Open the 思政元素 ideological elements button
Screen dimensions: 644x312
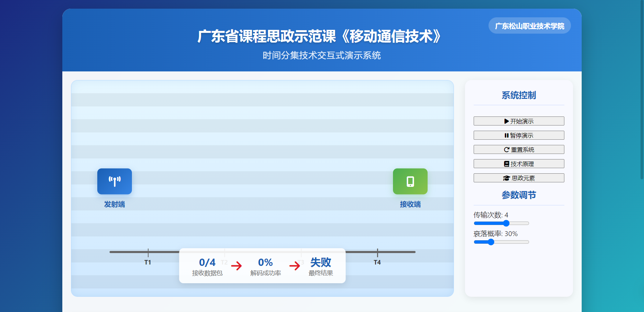(x=519, y=178)
